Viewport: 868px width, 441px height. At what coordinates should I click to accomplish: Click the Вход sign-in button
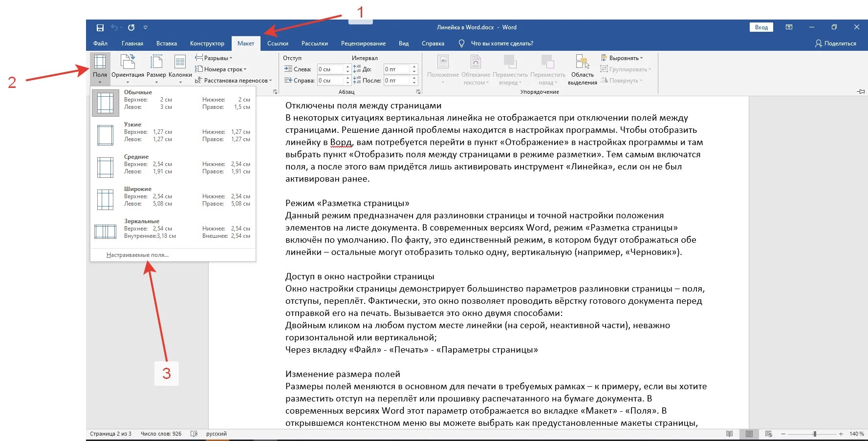point(761,27)
